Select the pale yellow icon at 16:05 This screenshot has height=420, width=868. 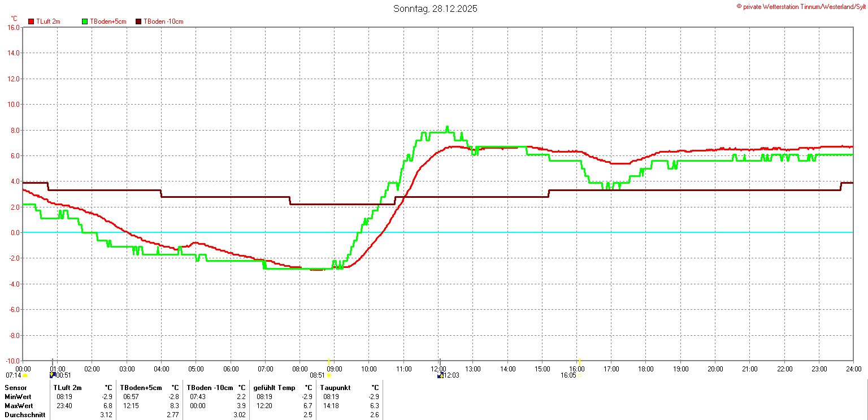580,375
